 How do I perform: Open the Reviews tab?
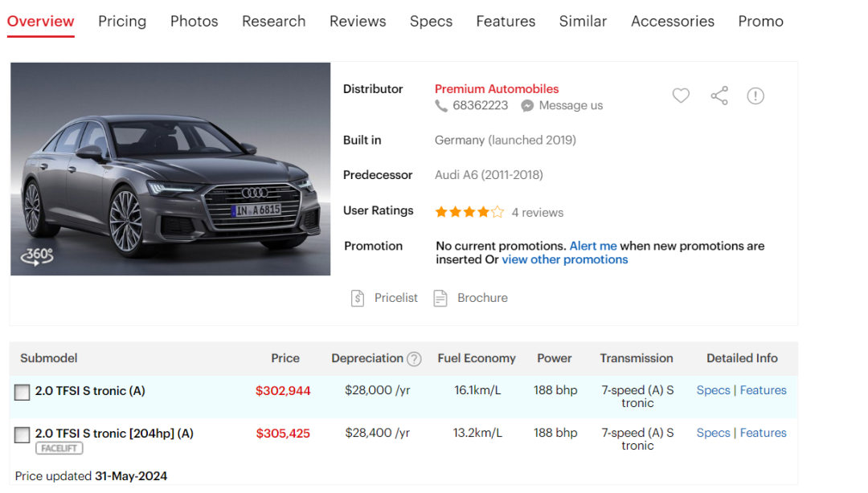358,22
